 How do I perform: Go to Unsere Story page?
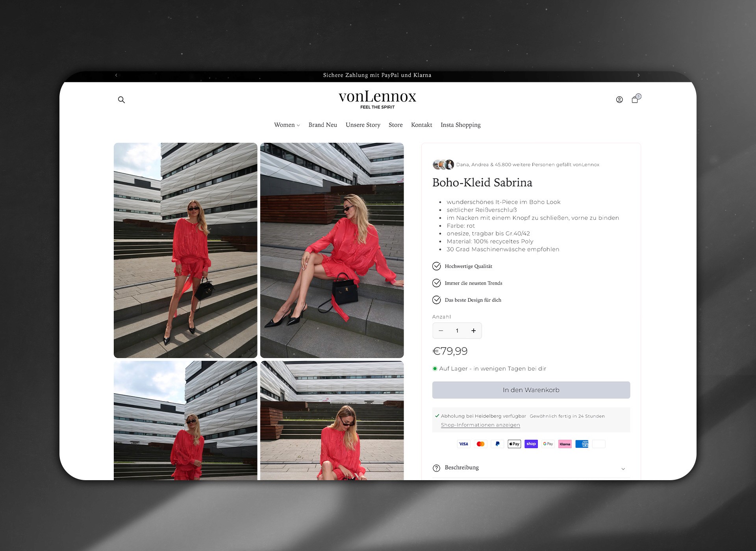[363, 125]
